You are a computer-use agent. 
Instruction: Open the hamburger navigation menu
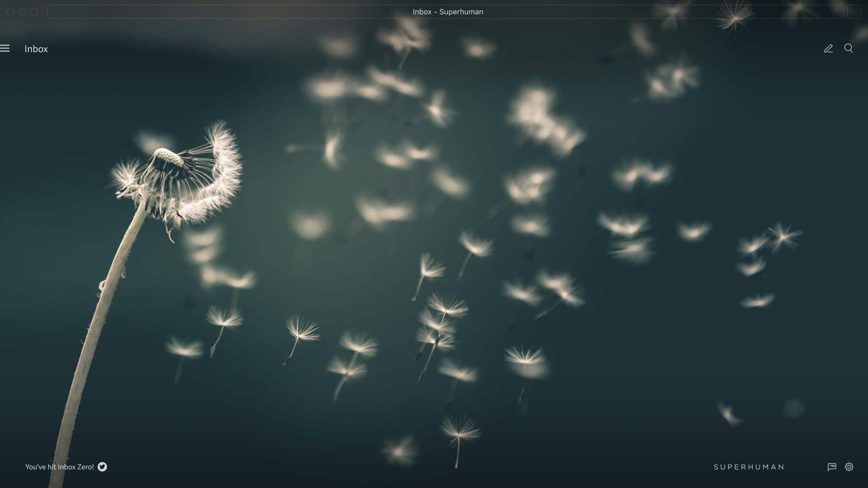5,49
